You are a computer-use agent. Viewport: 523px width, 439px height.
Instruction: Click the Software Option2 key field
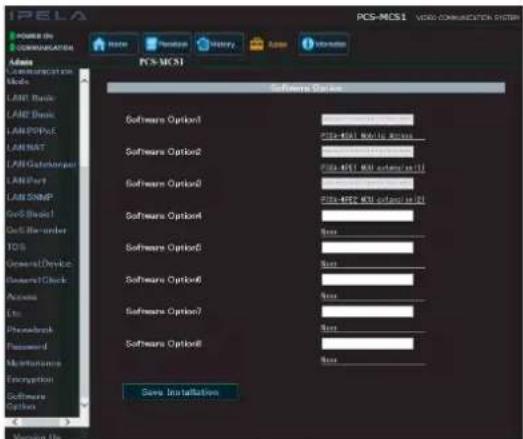[x=367, y=151]
